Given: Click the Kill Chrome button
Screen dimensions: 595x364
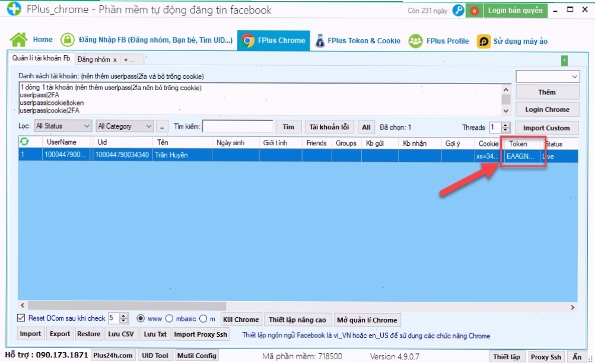Looking at the screenshot, I should click(241, 320).
